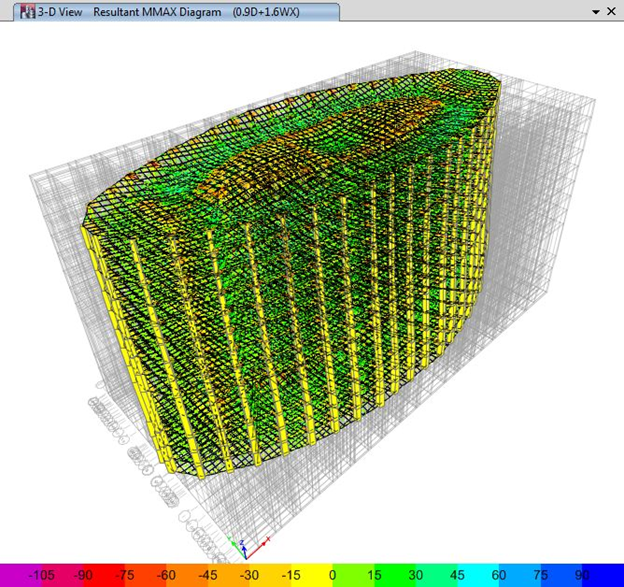
Task: Close the 3-D View window
Action: tap(611, 12)
